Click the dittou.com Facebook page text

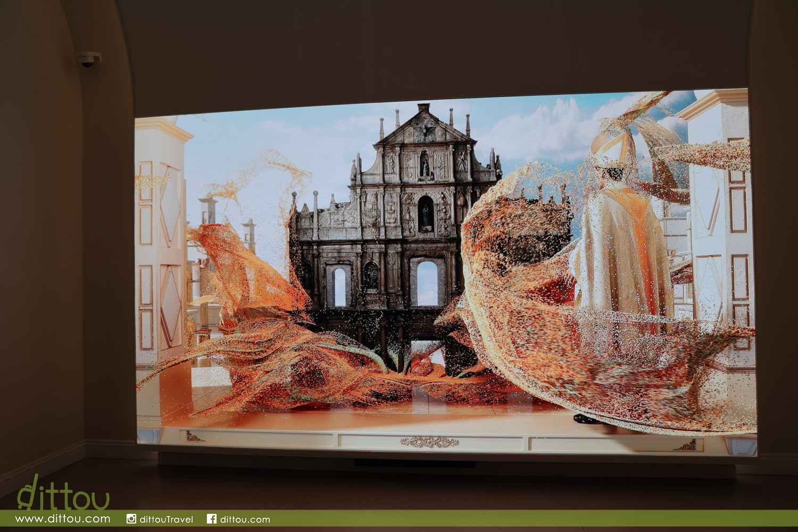pyautogui.click(x=245, y=519)
